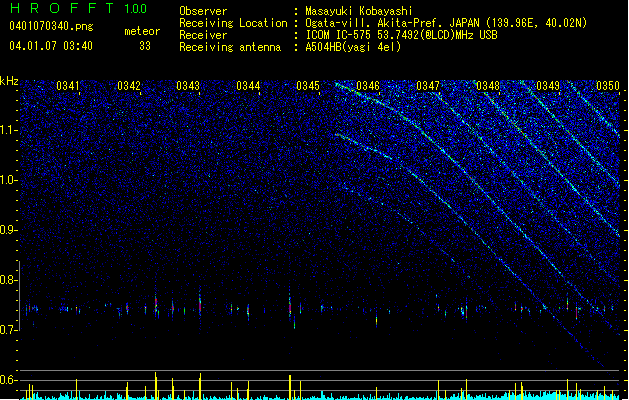
Task: Click the 0348 time marker
Action: click(488, 86)
